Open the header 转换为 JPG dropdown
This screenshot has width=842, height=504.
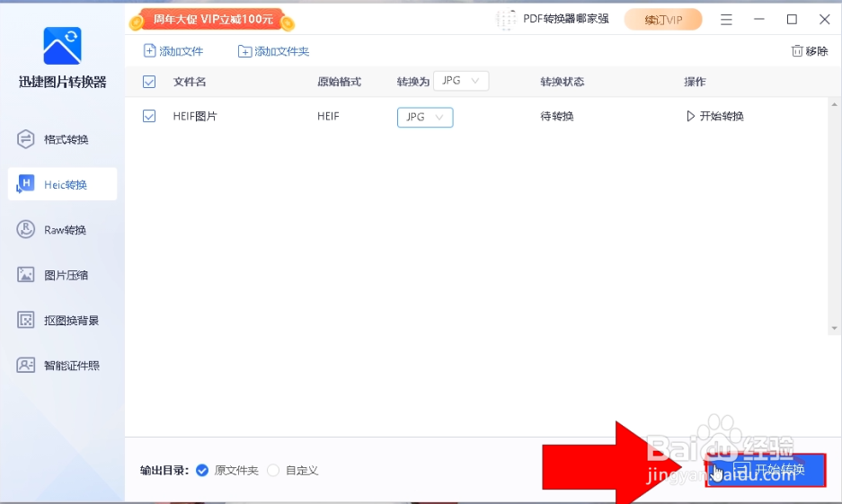[461, 81]
